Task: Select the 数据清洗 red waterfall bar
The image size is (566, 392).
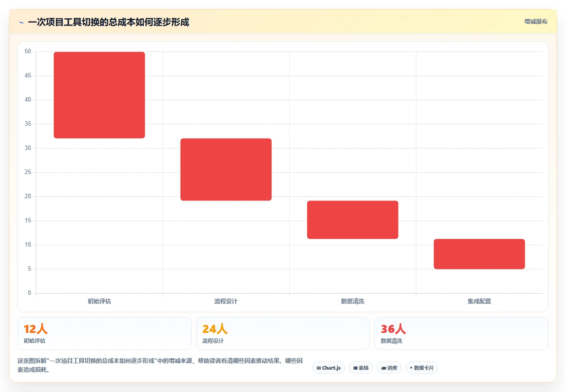Action: [353, 220]
